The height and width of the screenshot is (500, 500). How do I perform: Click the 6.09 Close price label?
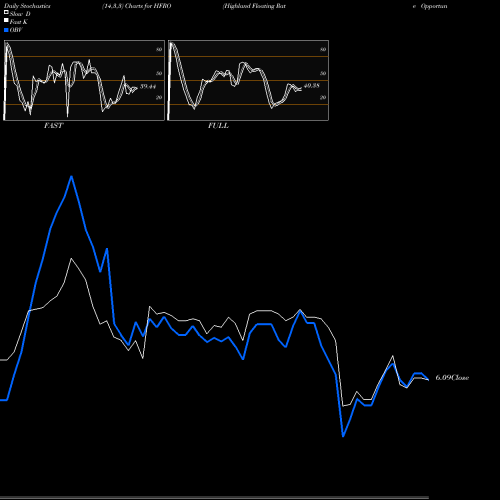(x=452, y=378)
